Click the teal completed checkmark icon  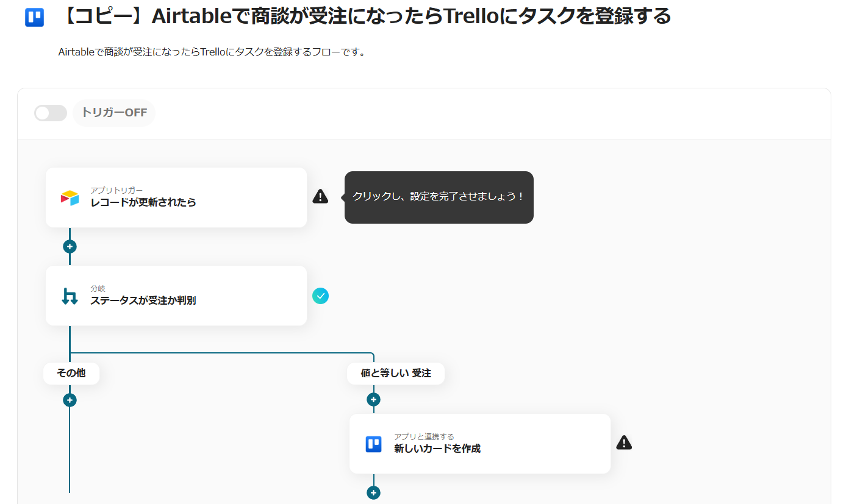point(320,296)
